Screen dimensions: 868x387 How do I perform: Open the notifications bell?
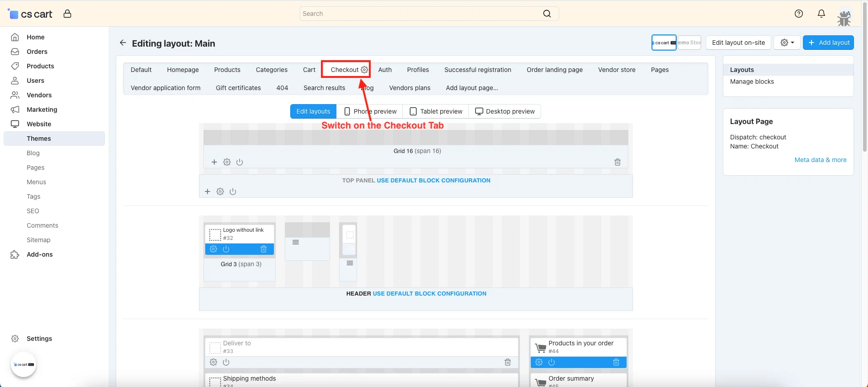tap(821, 14)
